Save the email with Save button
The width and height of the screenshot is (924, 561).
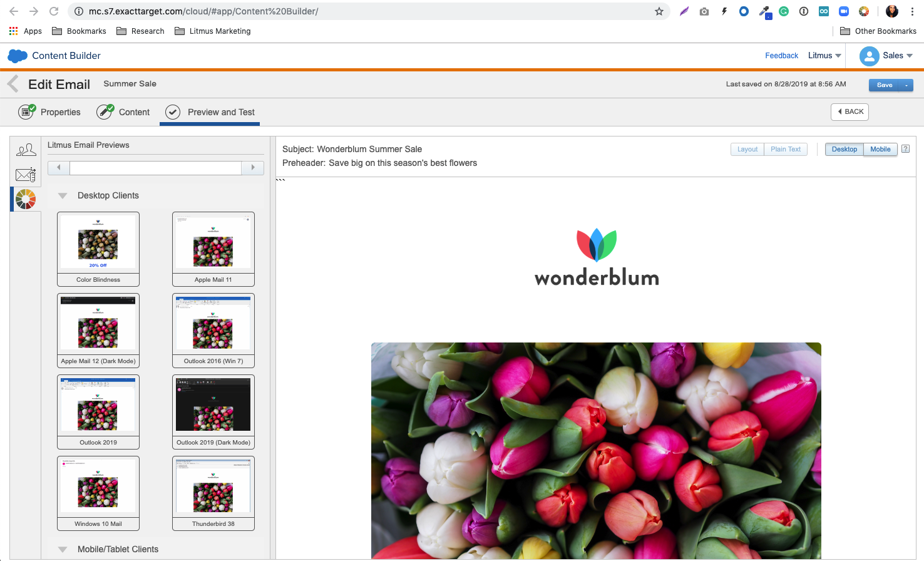(885, 85)
